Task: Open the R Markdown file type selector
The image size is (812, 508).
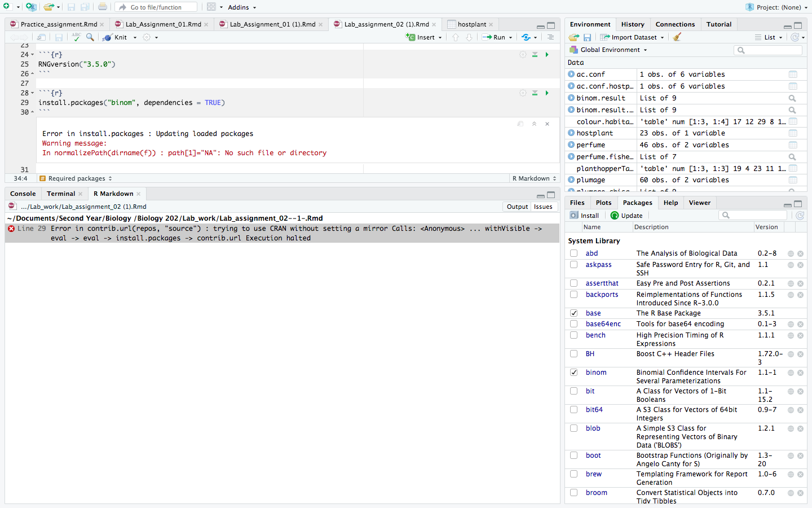Action: point(534,178)
